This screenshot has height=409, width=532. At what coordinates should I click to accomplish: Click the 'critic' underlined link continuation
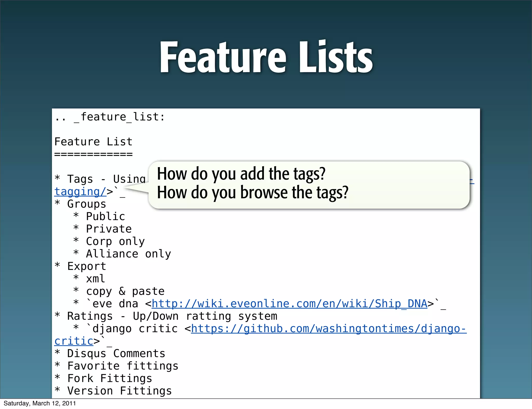(74, 341)
